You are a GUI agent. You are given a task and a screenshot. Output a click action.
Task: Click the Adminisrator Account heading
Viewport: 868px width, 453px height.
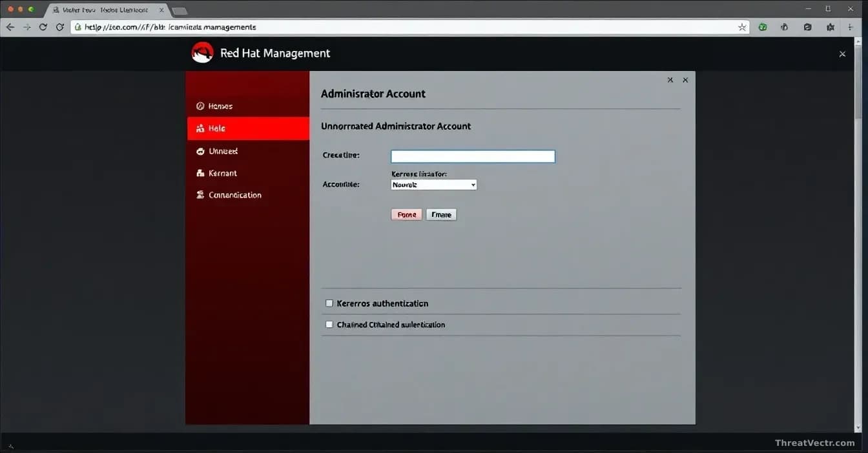coord(373,94)
